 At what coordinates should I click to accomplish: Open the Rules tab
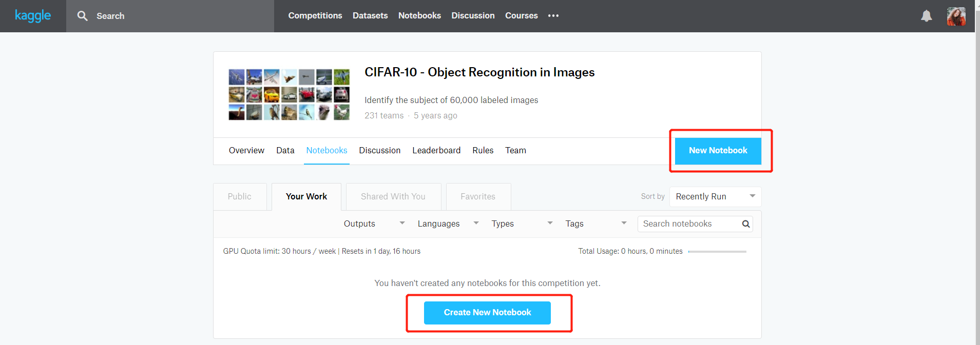[483, 150]
